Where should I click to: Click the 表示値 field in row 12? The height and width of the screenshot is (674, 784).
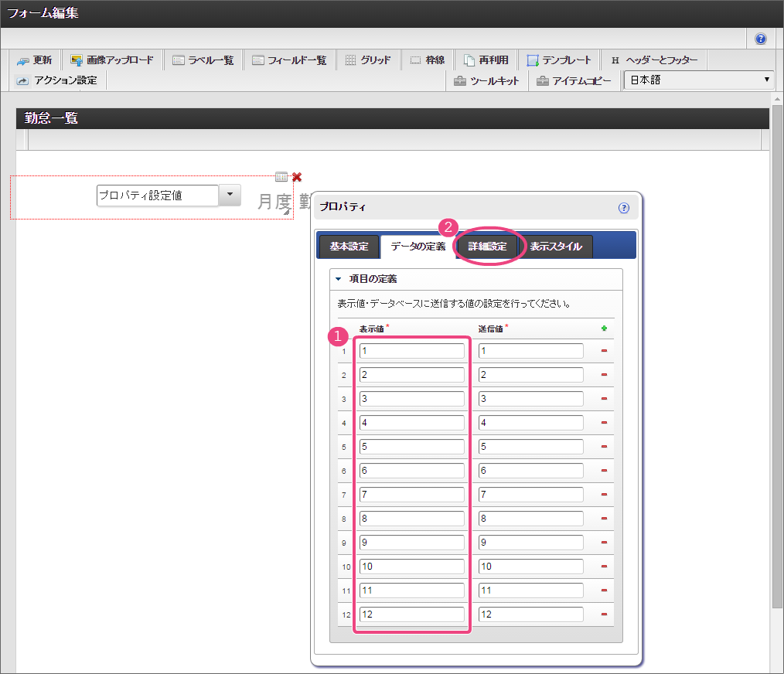(x=411, y=614)
